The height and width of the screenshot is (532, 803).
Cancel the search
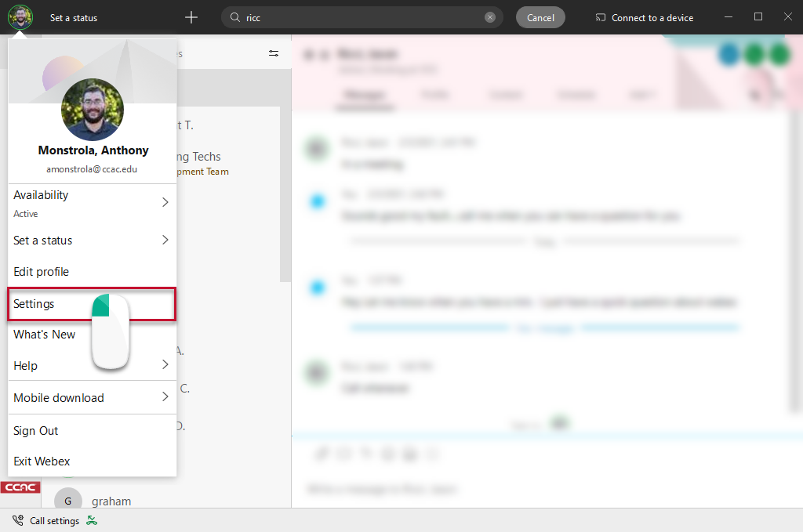point(540,17)
